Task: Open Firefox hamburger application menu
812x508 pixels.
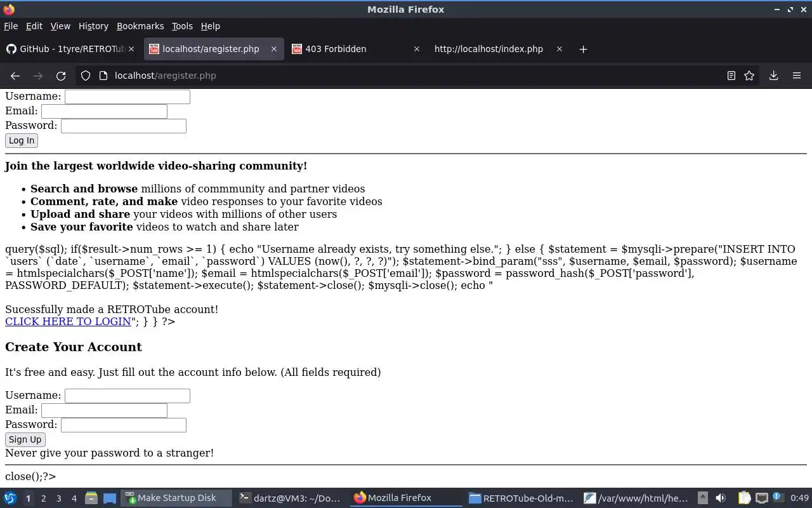Action: [x=797, y=76]
